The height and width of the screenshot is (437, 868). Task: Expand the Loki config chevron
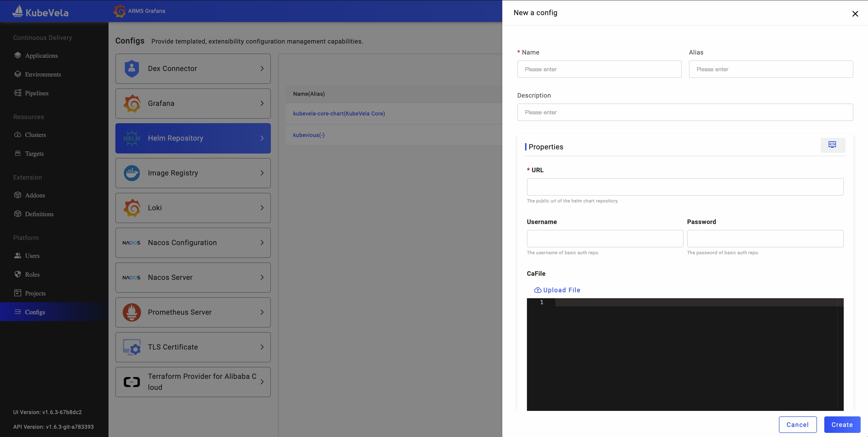pyautogui.click(x=262, y=208)
